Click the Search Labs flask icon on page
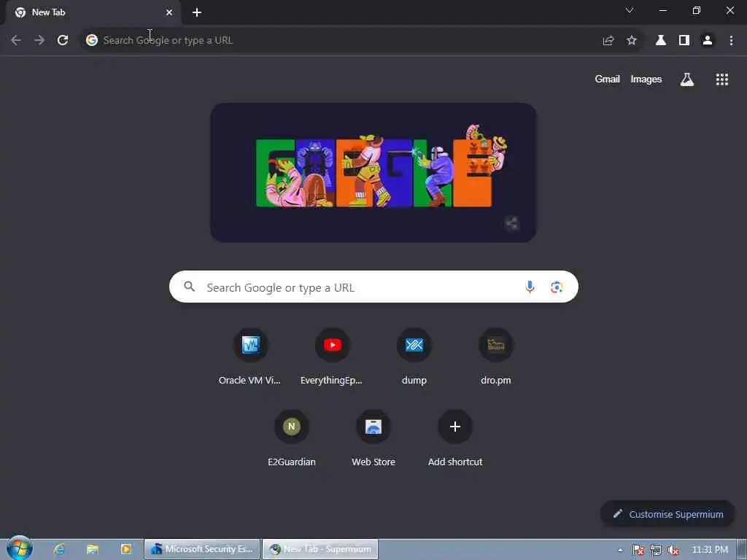The width and height of the screenshot is (747, 560). pyautogui.click(x=687, y=79)
